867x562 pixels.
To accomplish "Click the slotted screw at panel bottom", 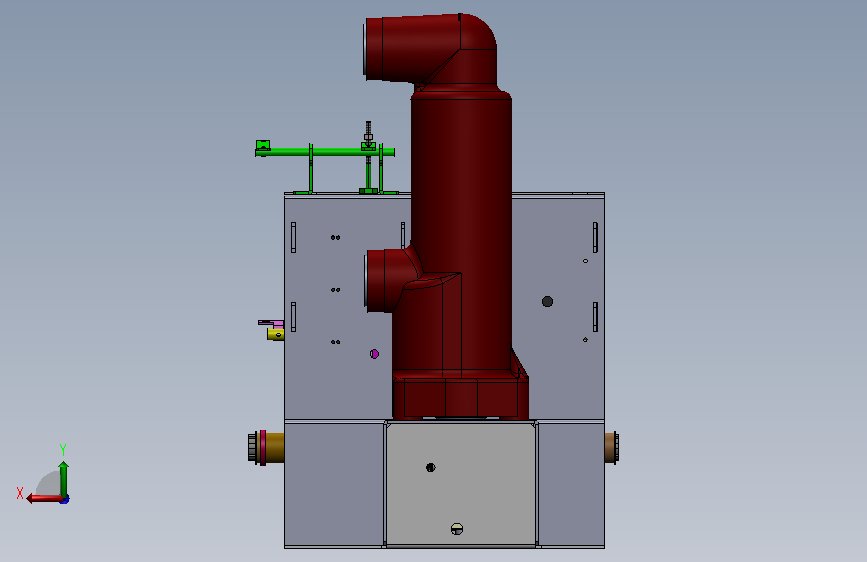I will [457, 529].
